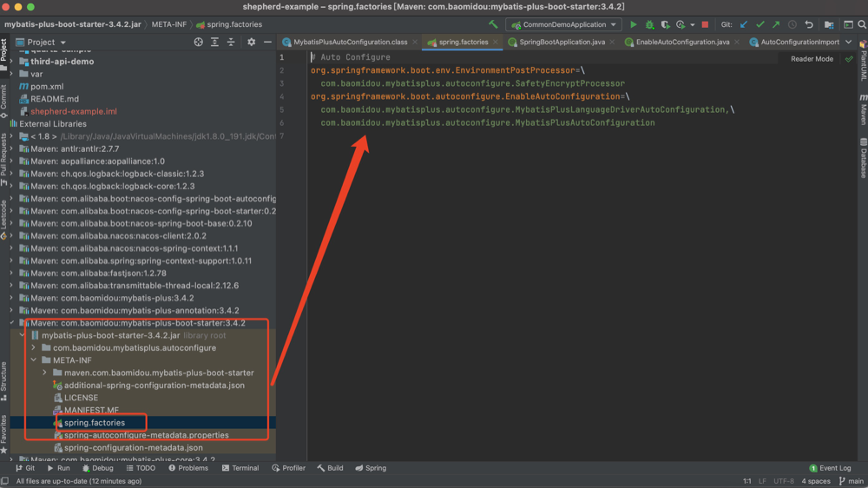Open Commit tool window on left strip
This screenshot has height=488, width=868.
(x=3, y=102)
